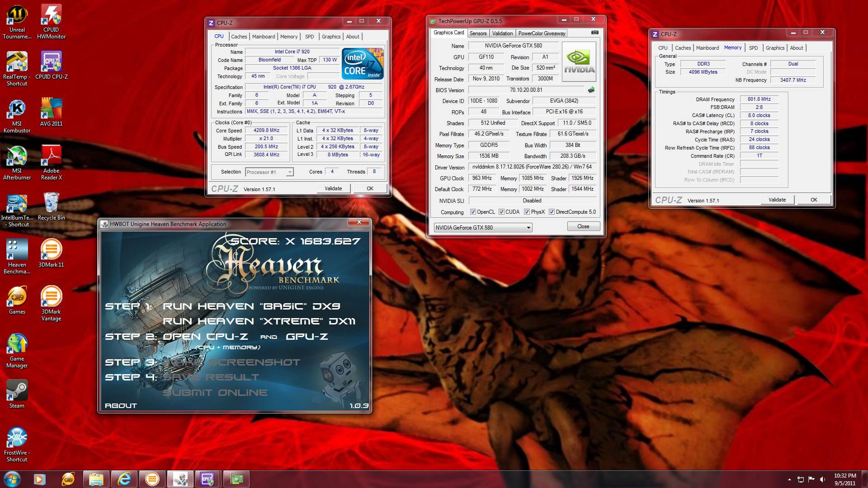Open the NVIDIA GeForce GTX 580 dropdown

[483, 228]
